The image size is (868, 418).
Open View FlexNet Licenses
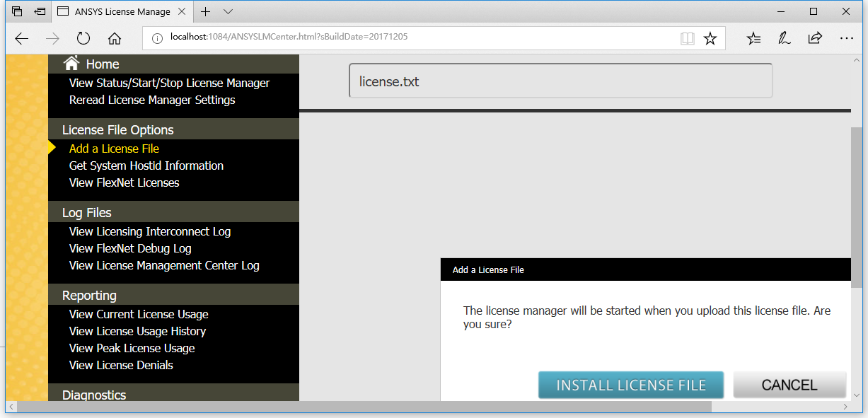[x=124, y=182]
